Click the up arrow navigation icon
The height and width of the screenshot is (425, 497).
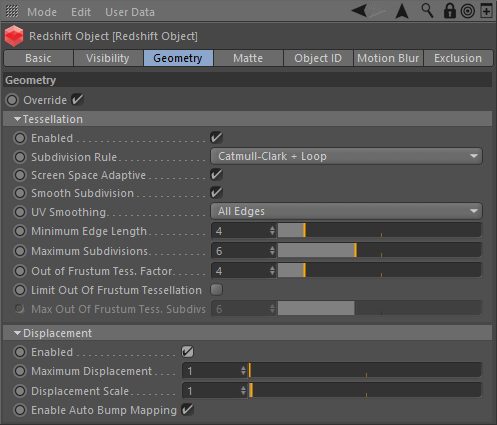[402, 11]
